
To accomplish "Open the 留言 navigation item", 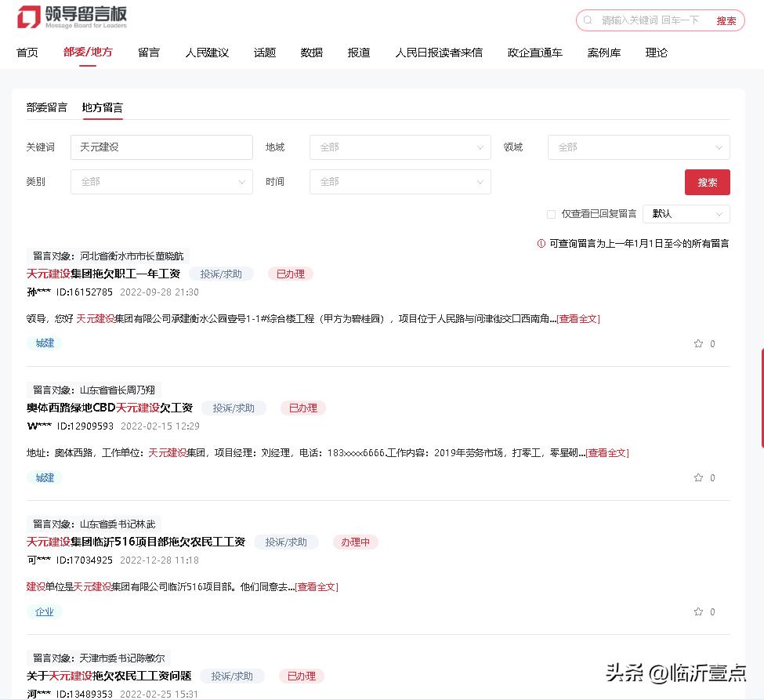I will coord(149,53).
